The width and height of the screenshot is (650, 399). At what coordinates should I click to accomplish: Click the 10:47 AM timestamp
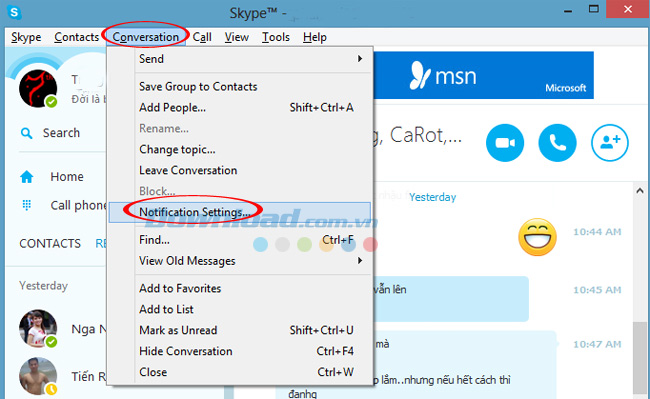[597, 344]
